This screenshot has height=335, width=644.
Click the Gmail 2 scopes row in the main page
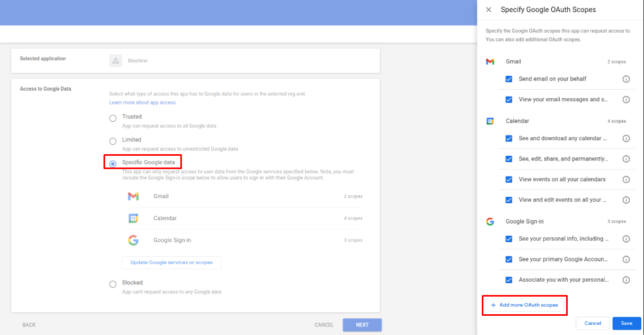(245, 196)
